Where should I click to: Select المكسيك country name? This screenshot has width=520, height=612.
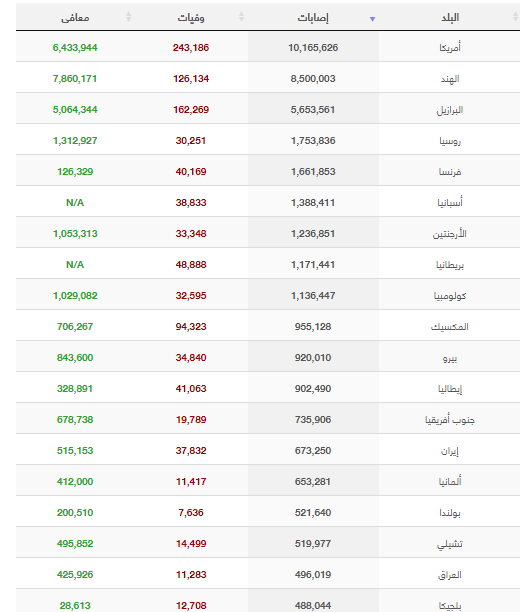[x=450, y=327]
